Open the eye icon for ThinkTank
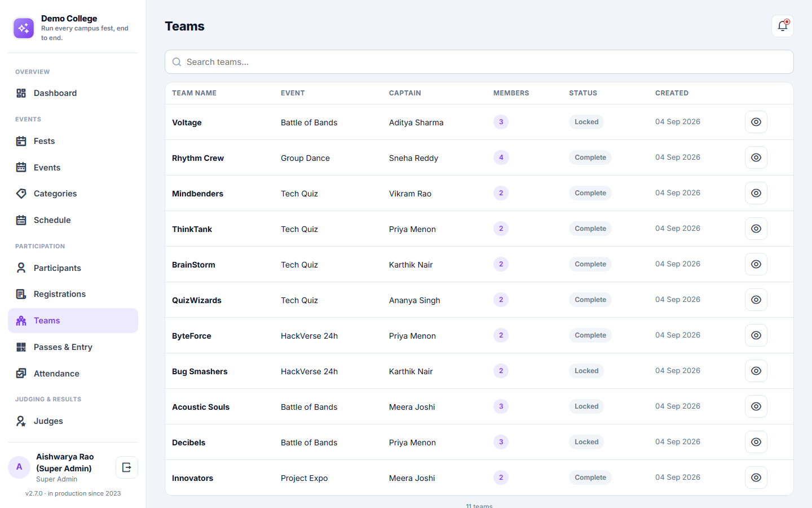 (756, 229)
